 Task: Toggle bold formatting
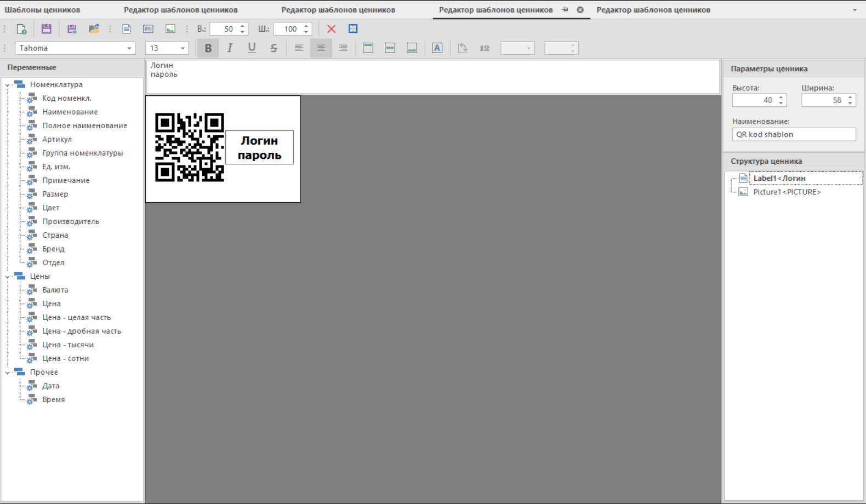click(208, 48)
